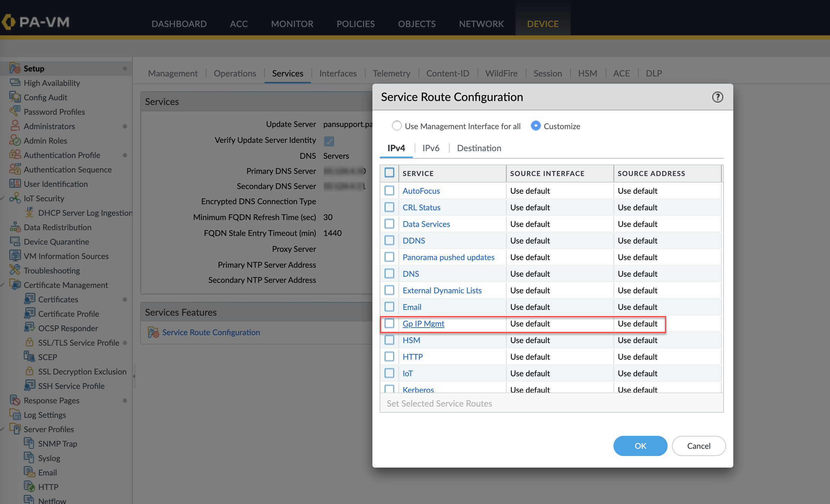The image size is (830, 504).
Task: Open the NETWORK top menu
Action: point(481,24)
